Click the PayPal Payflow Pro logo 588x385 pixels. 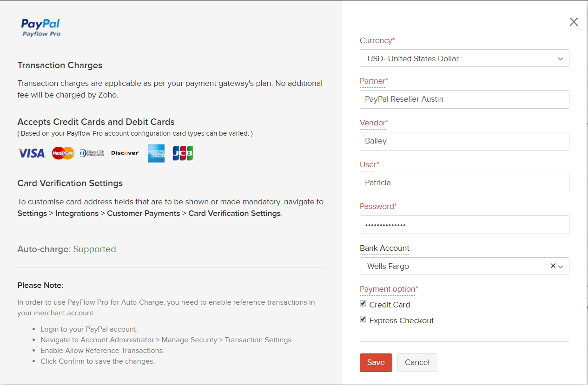40,27
